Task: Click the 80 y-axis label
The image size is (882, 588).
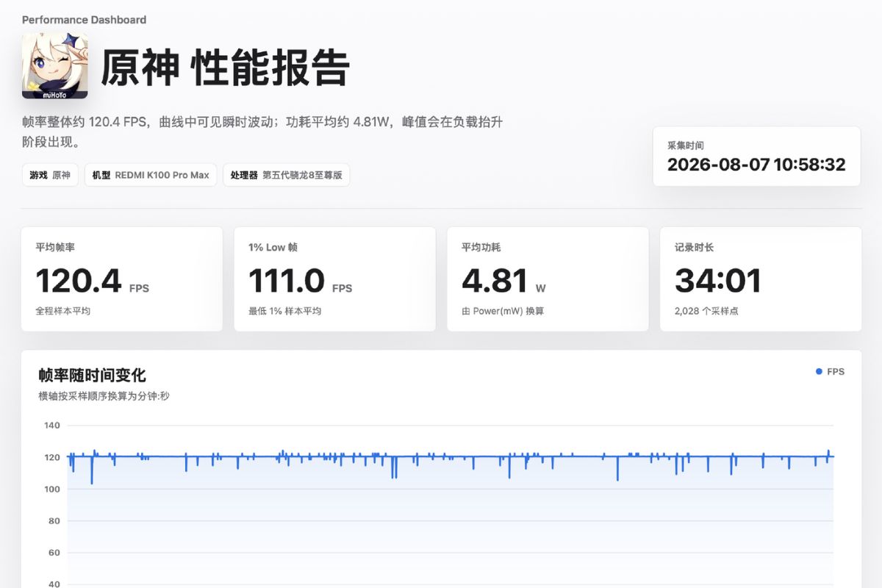Action: pos(54,521)
